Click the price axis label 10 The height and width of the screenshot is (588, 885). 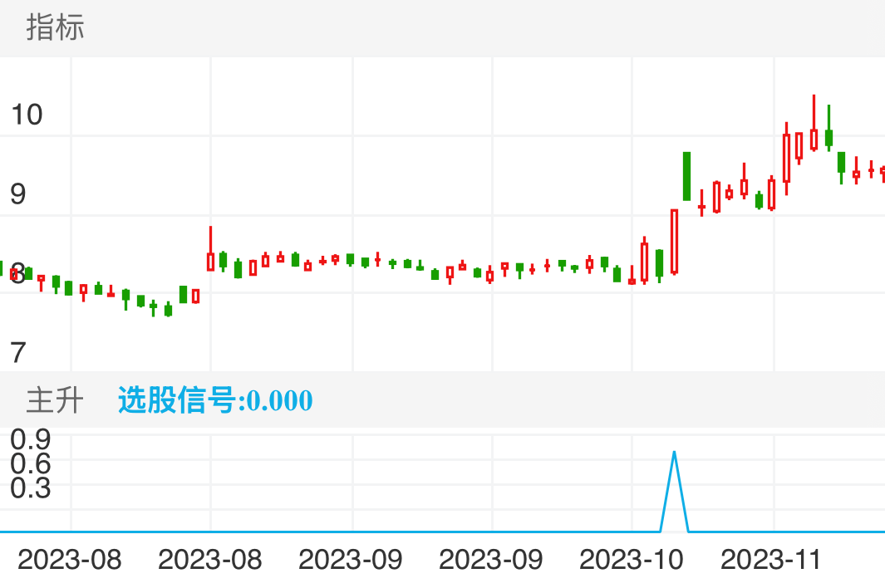tap(27, 115)
